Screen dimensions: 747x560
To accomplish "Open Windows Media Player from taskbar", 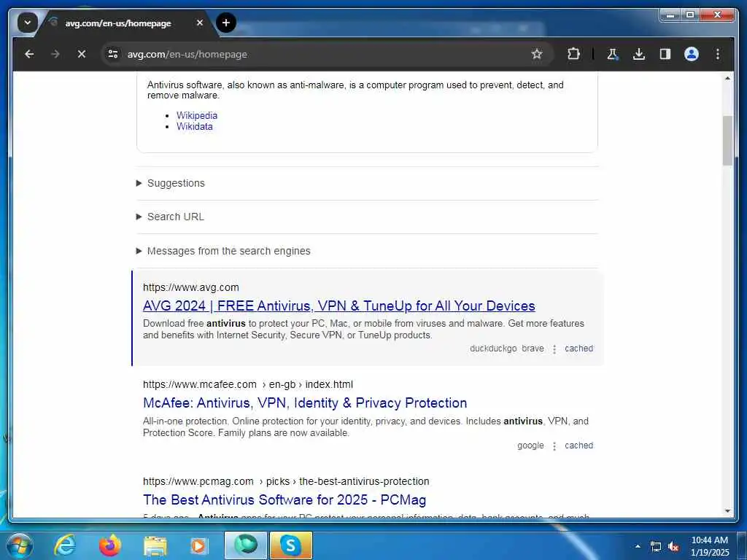I will tap(198, 545).
